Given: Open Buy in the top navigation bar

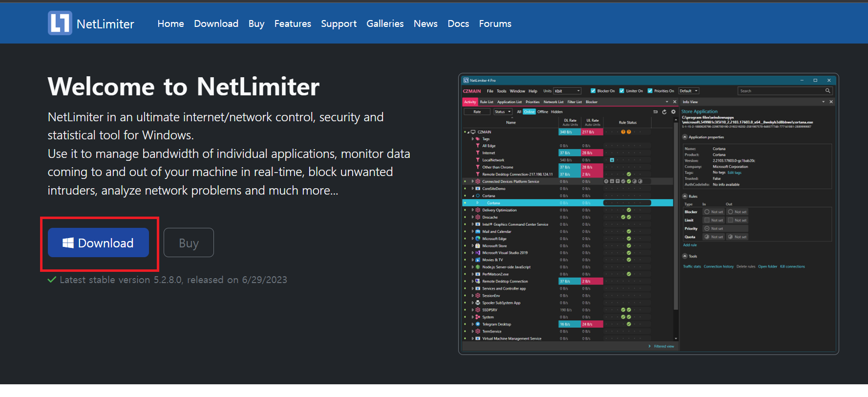Looking at the screenshot, I should (256, 24).
